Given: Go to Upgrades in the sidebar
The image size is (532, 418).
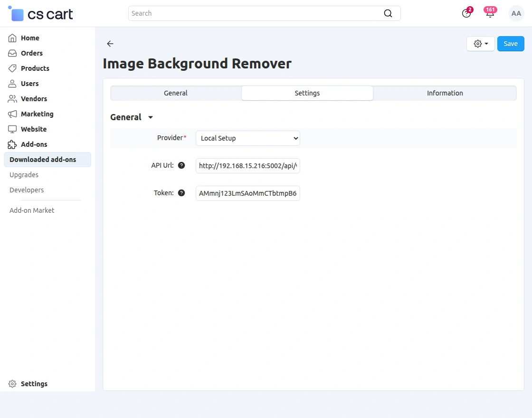Looking at the screenshot, I should tap(24, 175).
